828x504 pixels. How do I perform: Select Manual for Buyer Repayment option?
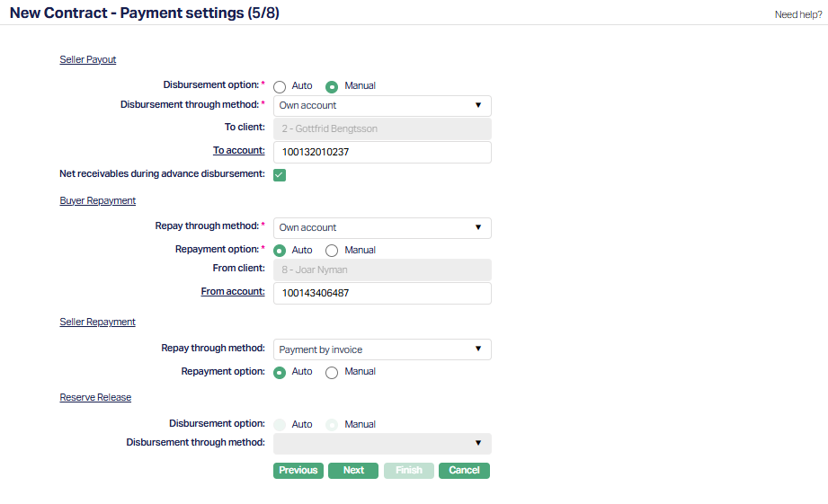332,251
